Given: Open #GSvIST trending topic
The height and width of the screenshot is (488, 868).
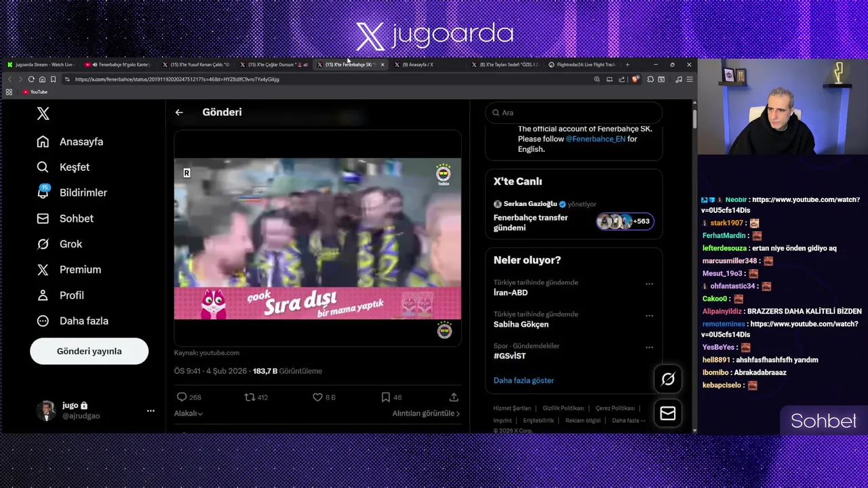Looking at the screenshot, I should (510, 356).
